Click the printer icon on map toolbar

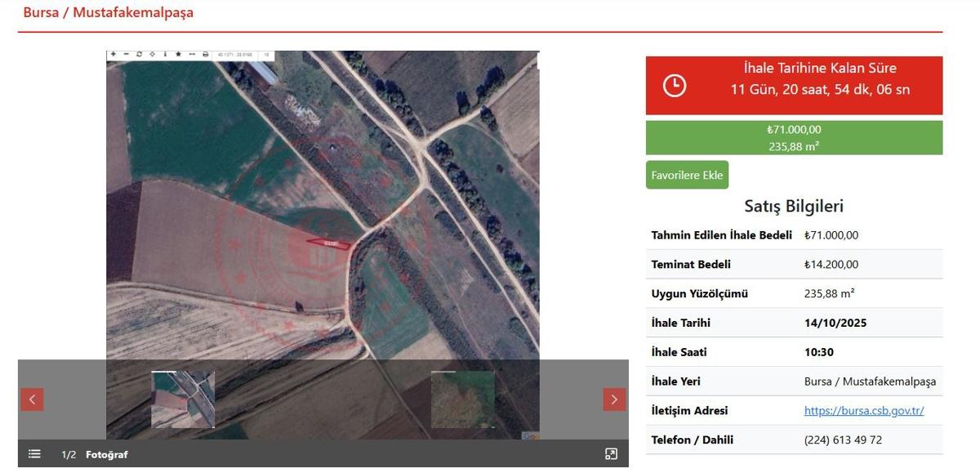point(205,55)
